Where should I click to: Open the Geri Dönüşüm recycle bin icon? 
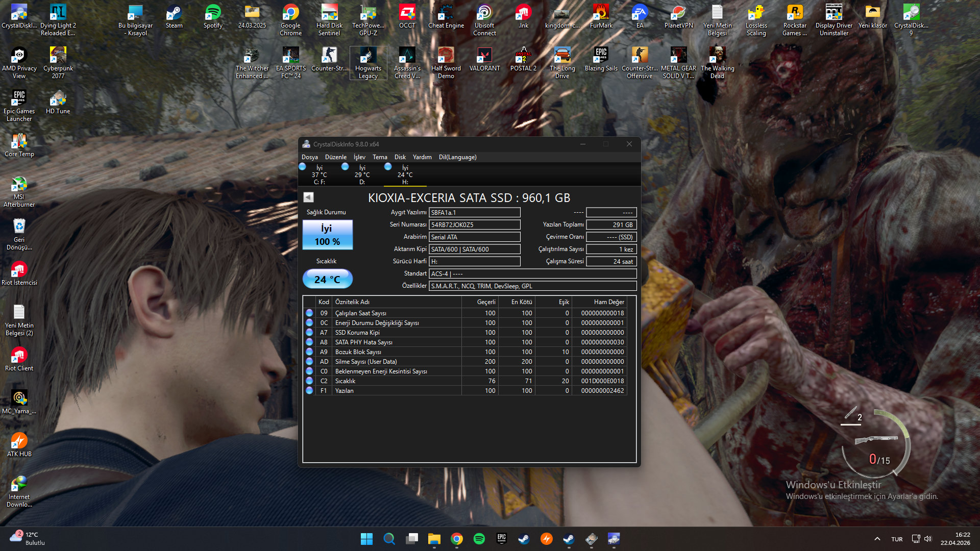(19, 235)
